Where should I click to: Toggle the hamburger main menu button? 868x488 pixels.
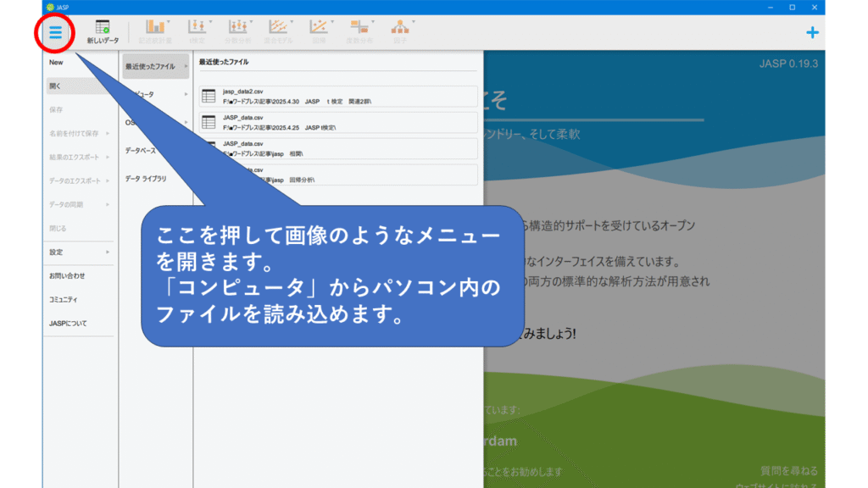click(x=55, y=33)
